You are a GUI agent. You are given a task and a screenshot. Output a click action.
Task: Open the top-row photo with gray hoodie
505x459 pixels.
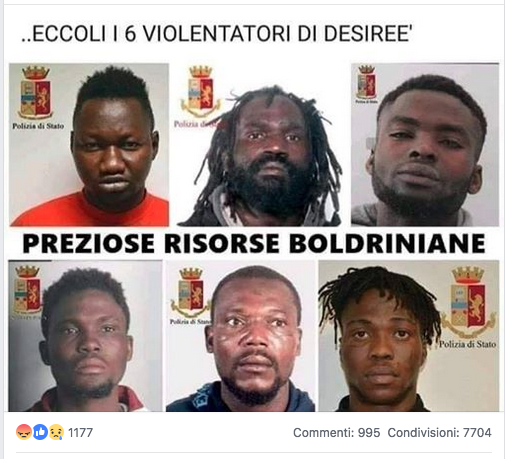coord(425,145)
